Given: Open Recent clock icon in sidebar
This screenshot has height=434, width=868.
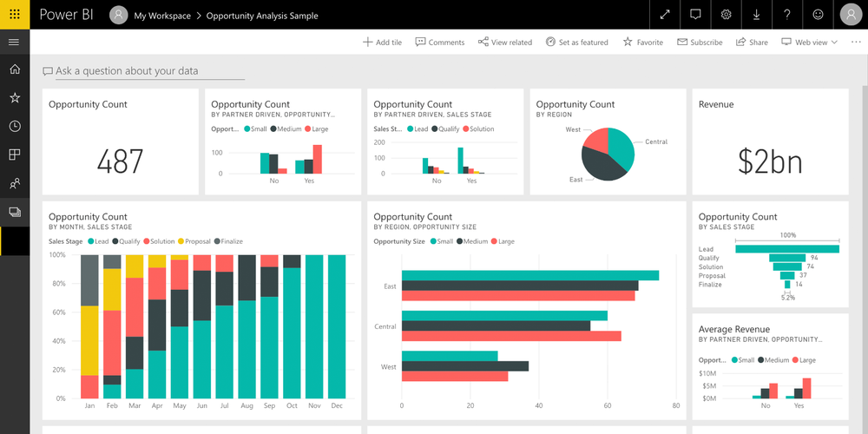Looking at the screenshot, I should [x=15, y=126].
